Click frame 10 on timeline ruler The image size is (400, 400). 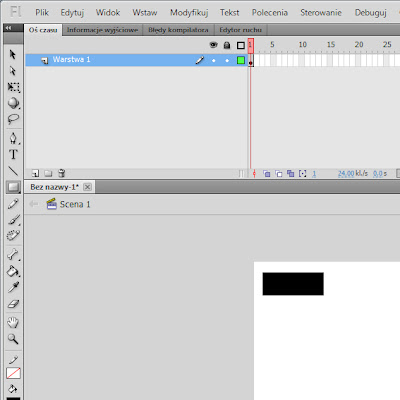pyautogui.click(x=302, y=45)
